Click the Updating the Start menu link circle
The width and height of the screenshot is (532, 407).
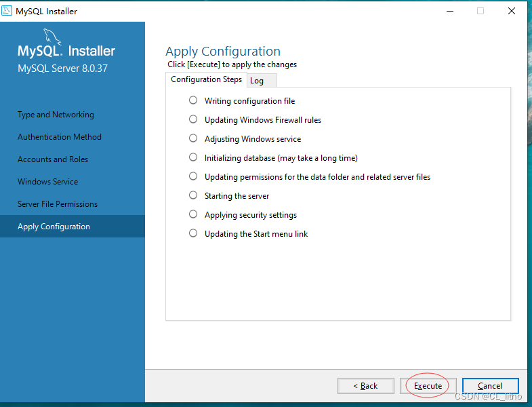click(193, 233)
